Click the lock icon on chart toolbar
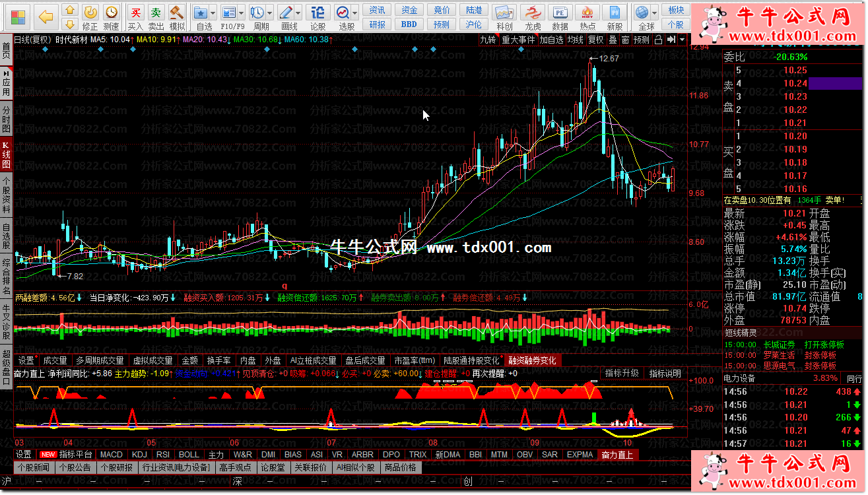The height and width of the screenshot is (495, 868). (657, 40)
